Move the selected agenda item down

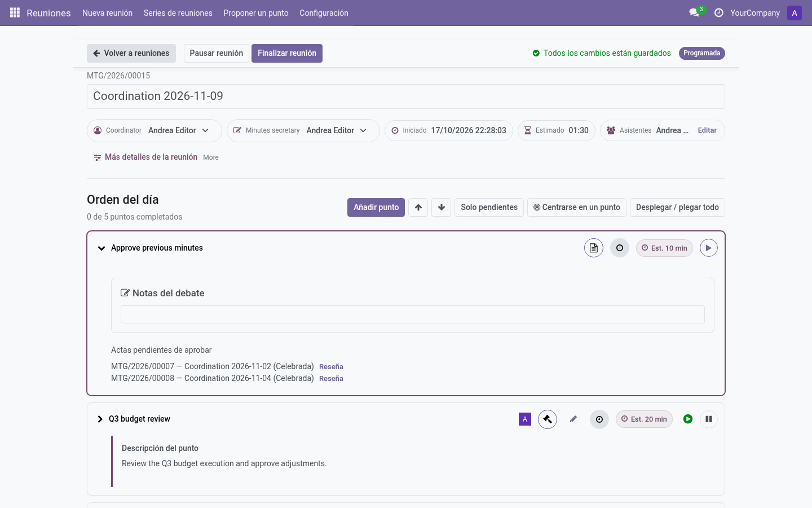442,207
